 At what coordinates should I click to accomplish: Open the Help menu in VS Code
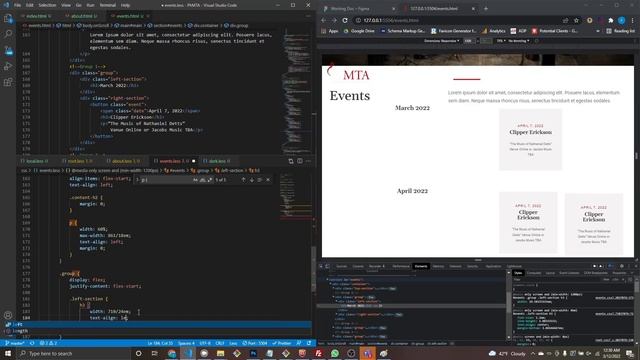(125, 5)
